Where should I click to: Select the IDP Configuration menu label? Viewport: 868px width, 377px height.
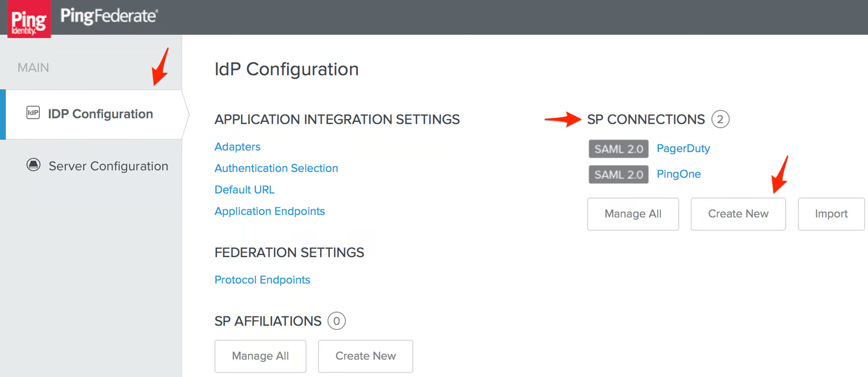[100, 114]
